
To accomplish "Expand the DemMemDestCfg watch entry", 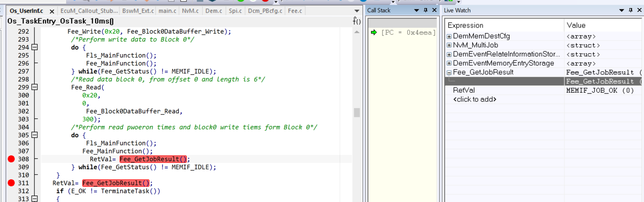I will tap(449, 37).
